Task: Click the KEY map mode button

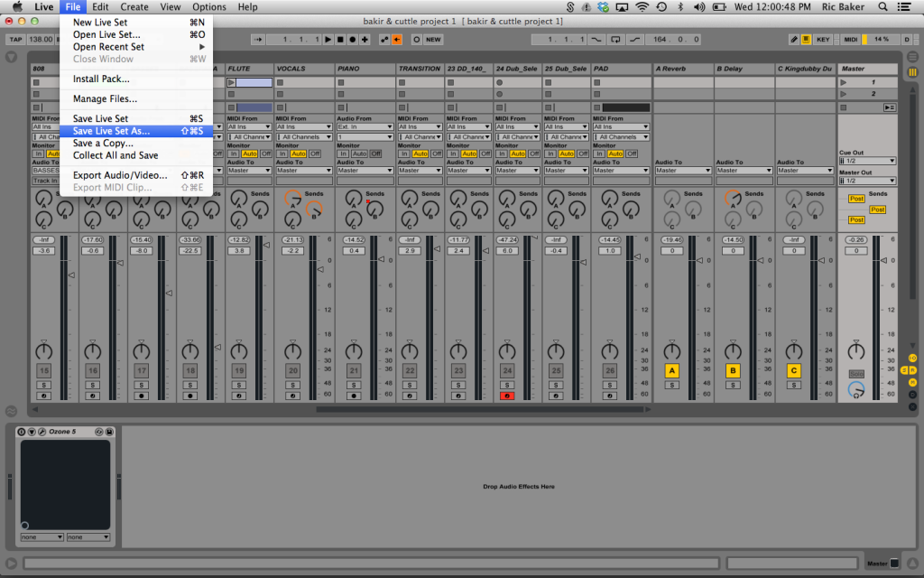Action: [823, 40]
